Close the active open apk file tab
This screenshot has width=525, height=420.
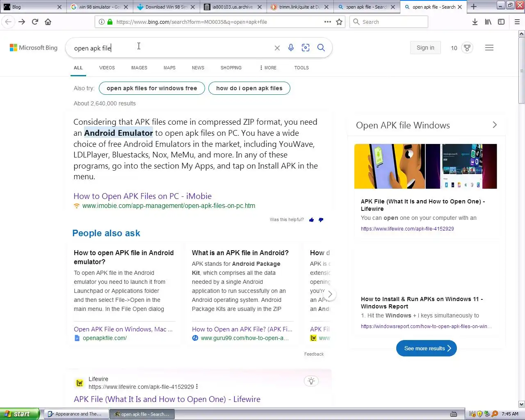coord(460,7)
